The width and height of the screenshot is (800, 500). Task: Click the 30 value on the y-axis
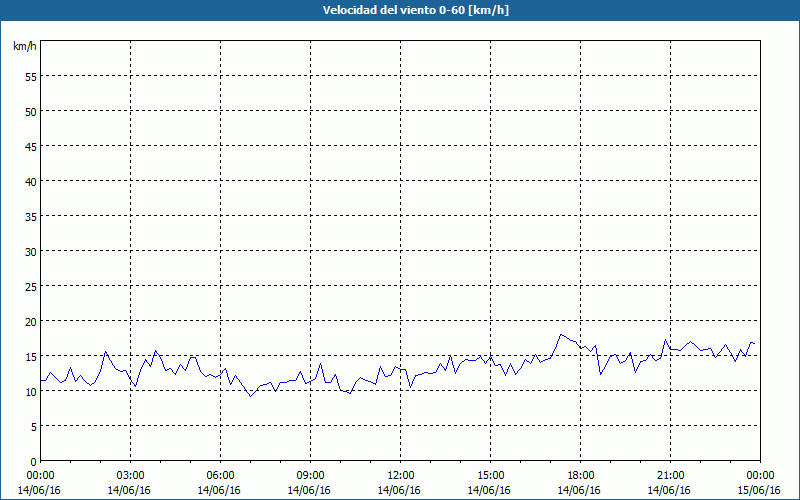coord(31,252)
